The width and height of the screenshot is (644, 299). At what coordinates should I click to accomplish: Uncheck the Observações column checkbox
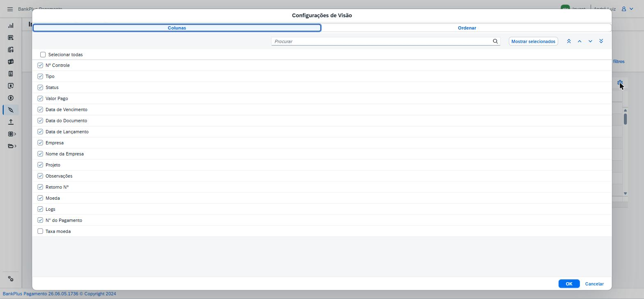tap(40, 176)
